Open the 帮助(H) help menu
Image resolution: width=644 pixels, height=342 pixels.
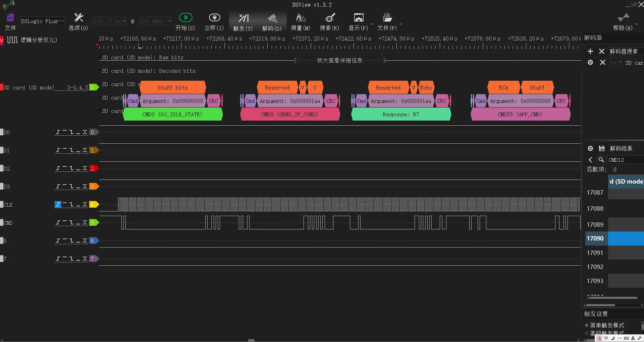coord(623,21)
